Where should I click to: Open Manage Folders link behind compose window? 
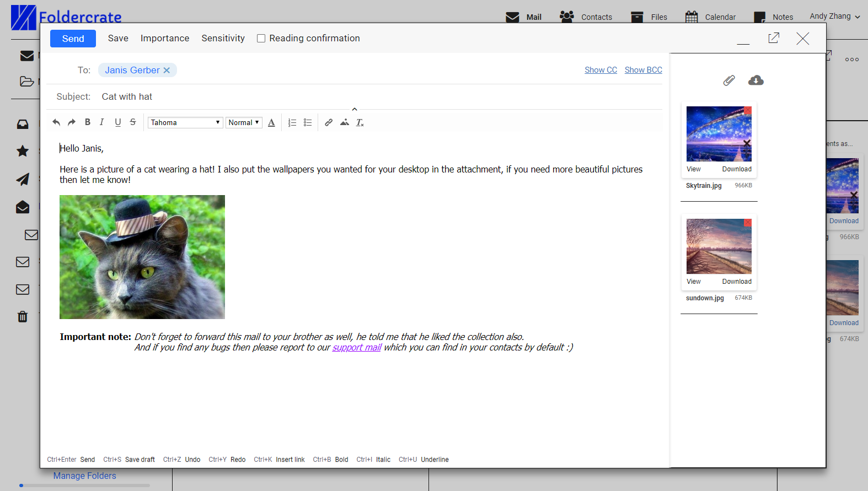tap(85, 476)
